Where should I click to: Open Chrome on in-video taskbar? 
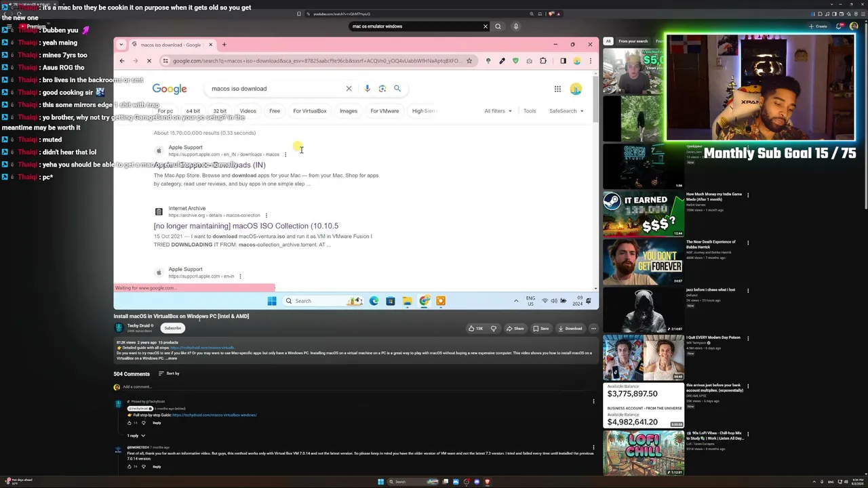(424, 301)
